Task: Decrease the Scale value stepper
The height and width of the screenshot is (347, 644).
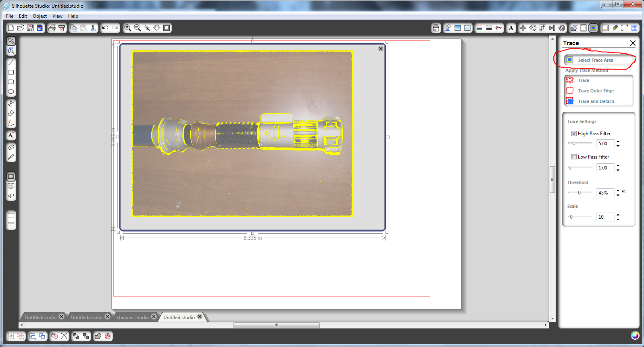Action: coord(618,219)
